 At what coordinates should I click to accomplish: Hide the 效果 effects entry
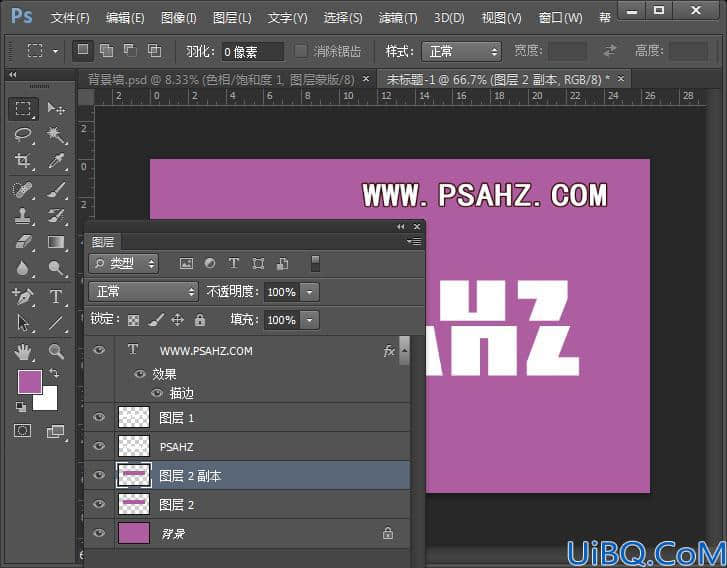pyautogui.click(x=140, y=374)
